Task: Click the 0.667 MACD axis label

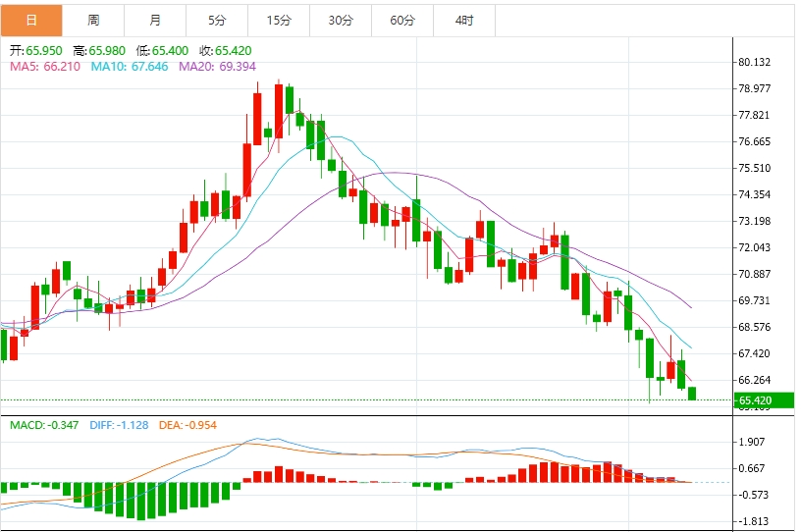Action: click(752, 468)
